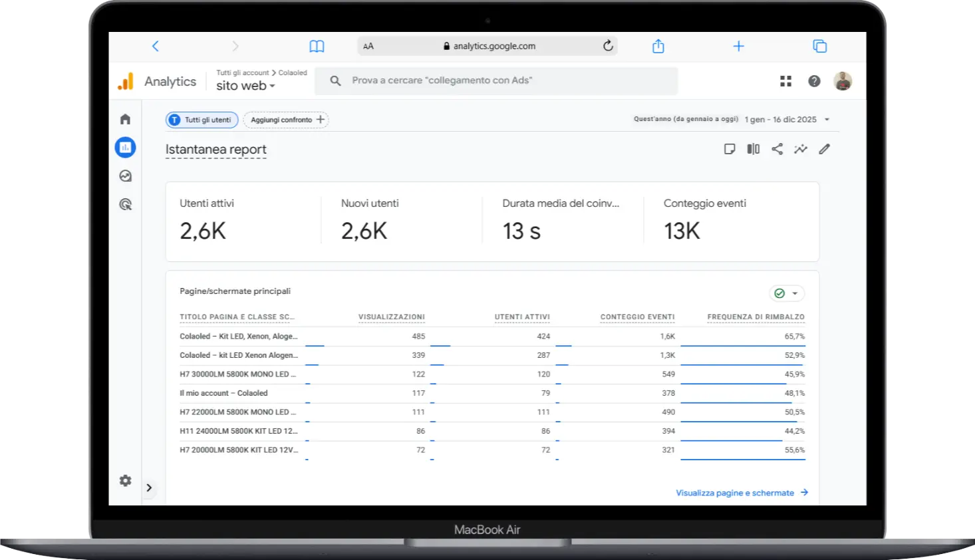The image size is (975, 560).
Task: Open the Google apps grid icon
Action: (785, 81)
